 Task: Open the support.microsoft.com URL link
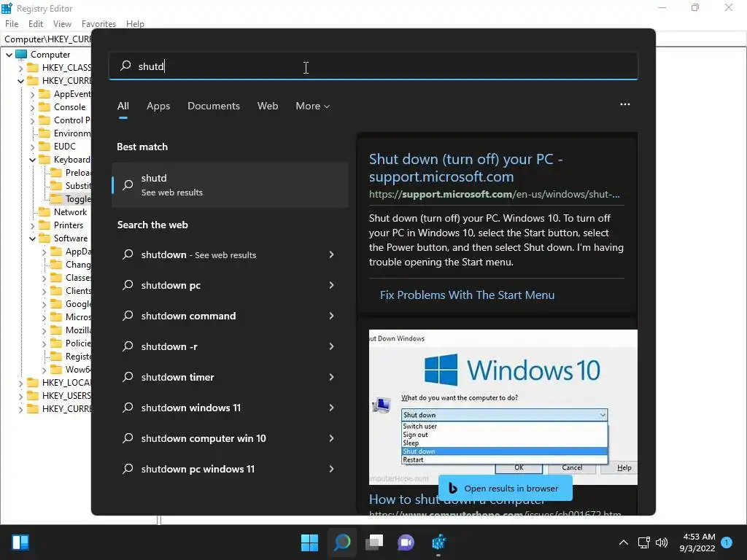click(494, 194)
